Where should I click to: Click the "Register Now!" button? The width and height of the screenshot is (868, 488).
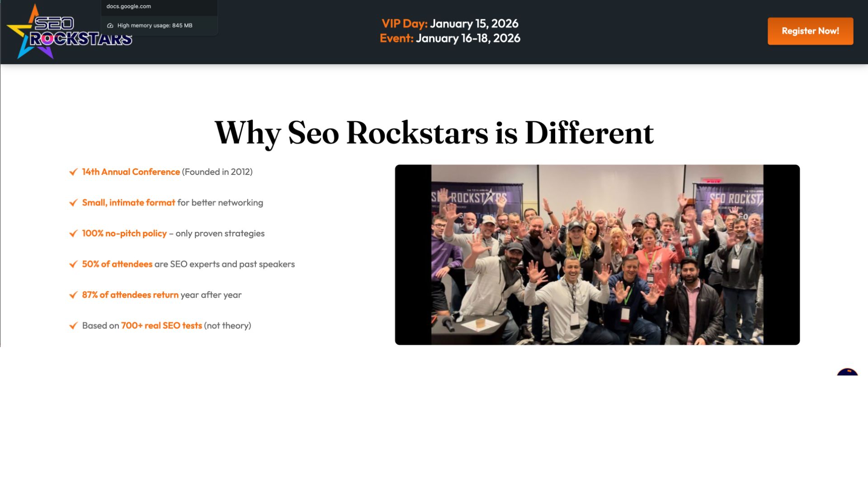pos(810,31)
